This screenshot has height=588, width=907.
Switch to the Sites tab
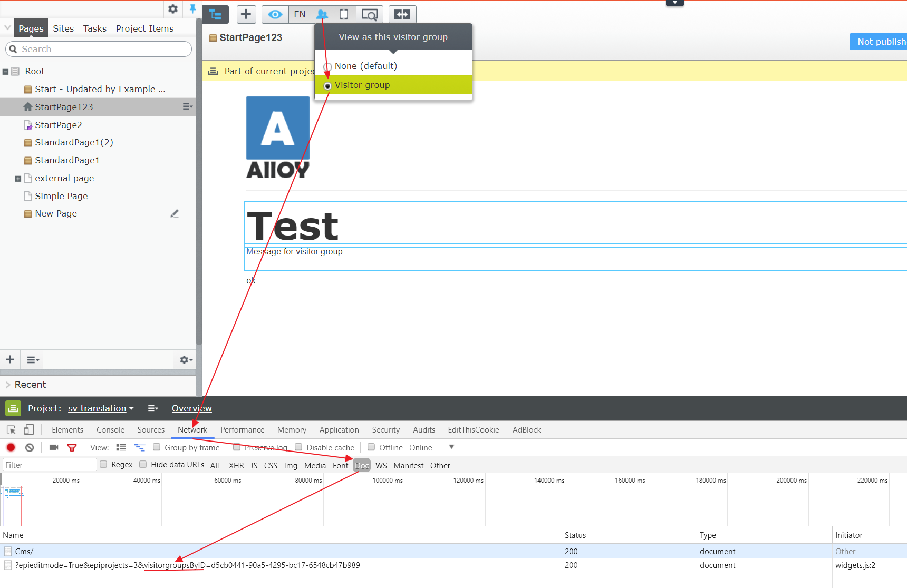tap(63, 28)
